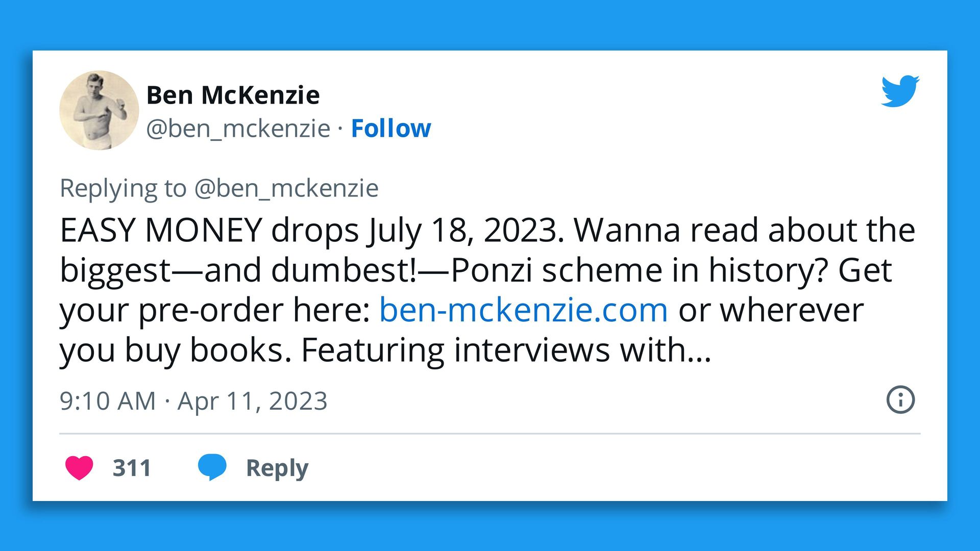980x551 pixels.
Task: Click the pink heart like icon
Action: 79,467
